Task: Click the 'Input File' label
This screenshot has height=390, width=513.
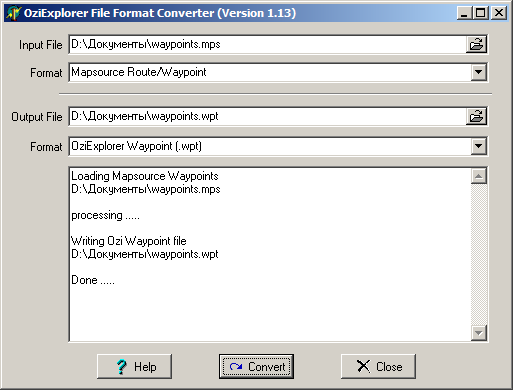Action: [40, 45]
